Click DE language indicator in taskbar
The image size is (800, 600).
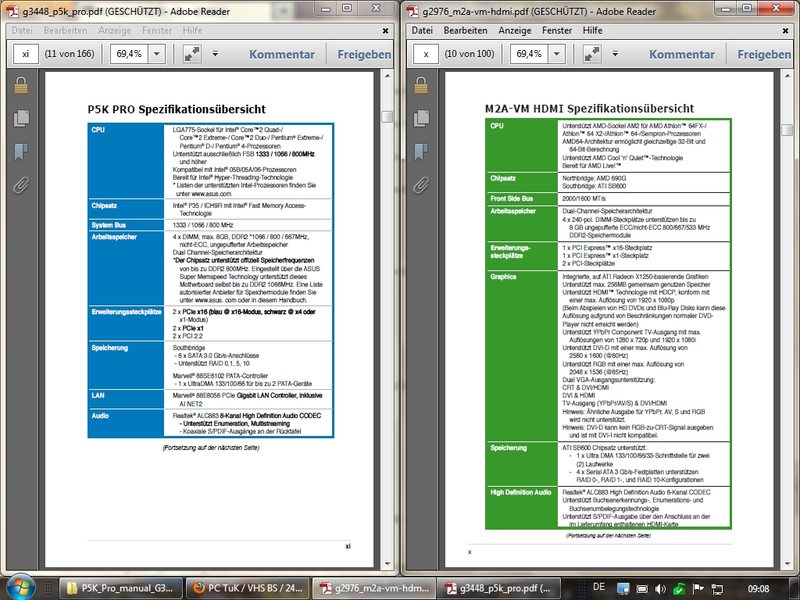tap(598, 587)
